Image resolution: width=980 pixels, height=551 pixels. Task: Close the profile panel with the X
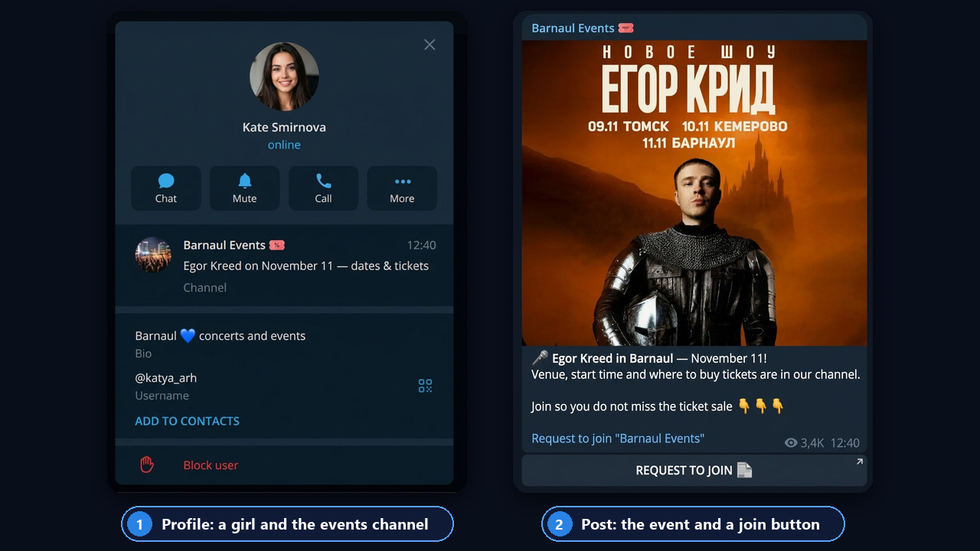click(430, 45)
